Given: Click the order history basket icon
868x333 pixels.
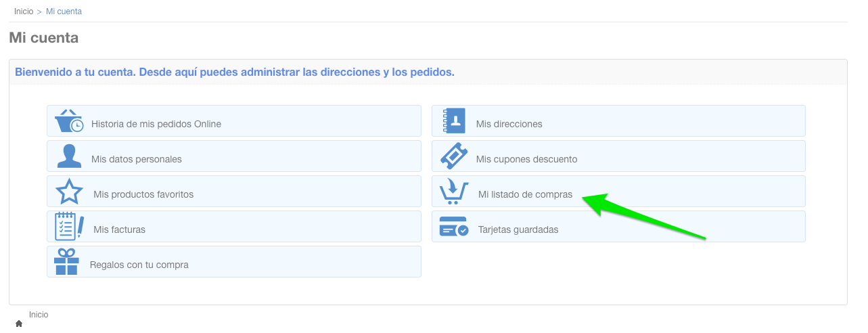Looking at the screenshot, I should (x=69, y=121).
